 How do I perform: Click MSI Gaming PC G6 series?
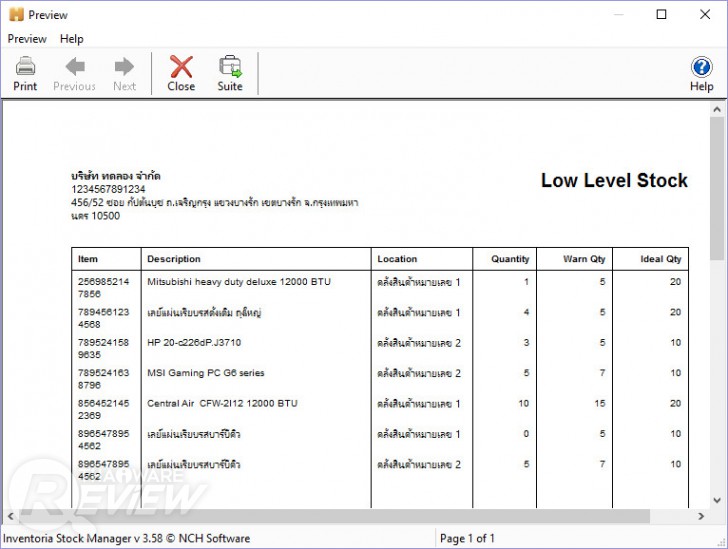point(206,373)
